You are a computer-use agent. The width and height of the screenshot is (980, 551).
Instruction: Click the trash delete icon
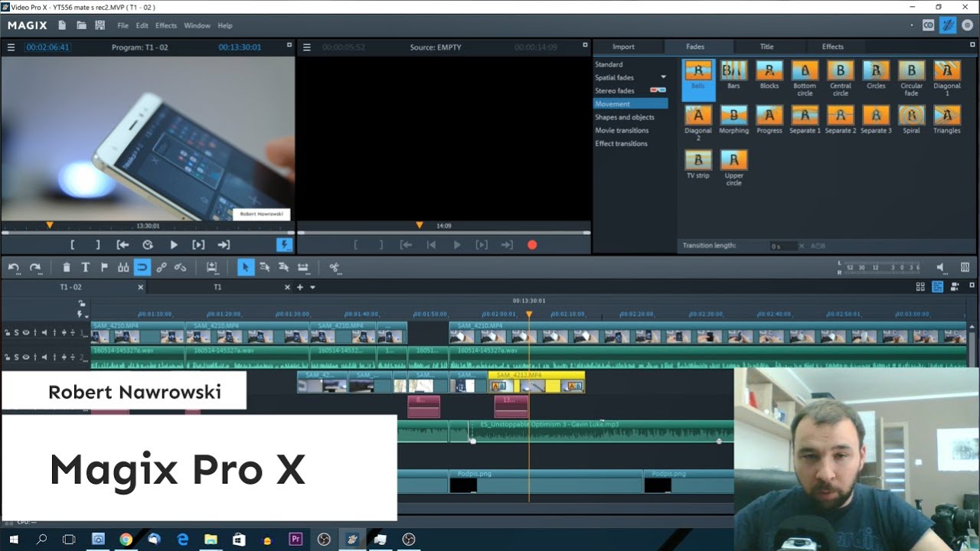point(67,267)
